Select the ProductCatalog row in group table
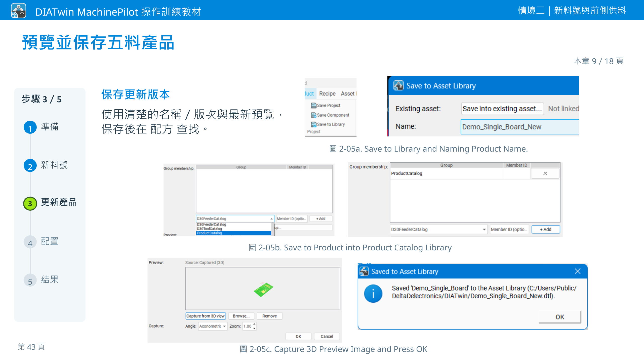The height and width of the screenshot is (362, 644). tap(446, 173)
